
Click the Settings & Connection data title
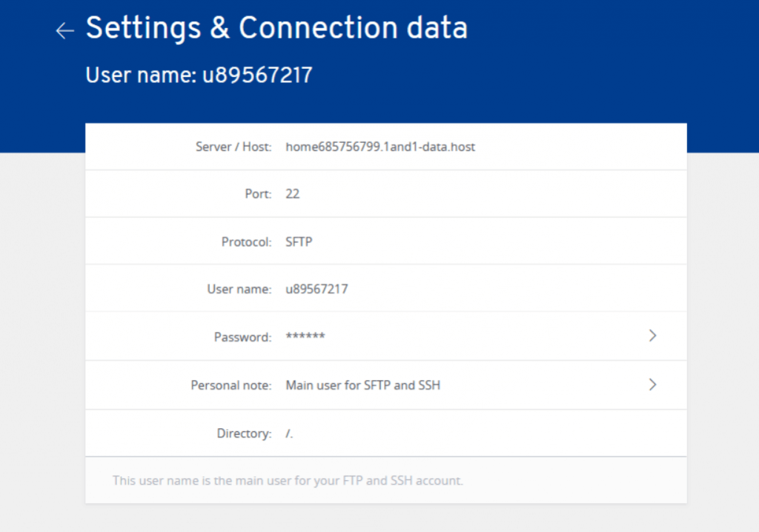(276, 28)
